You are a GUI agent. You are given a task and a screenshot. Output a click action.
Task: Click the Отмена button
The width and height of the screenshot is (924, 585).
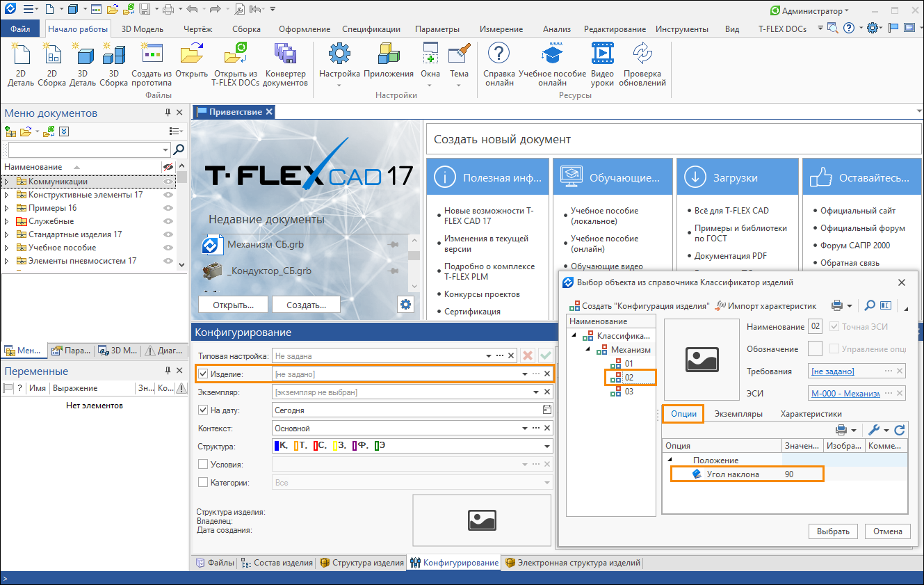tap(888, 531)
